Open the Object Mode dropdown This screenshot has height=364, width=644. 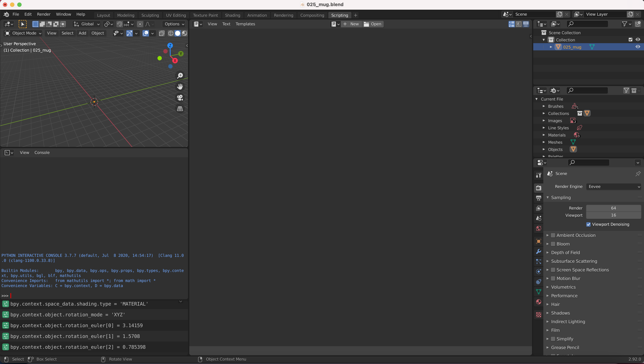click(23, 33)
